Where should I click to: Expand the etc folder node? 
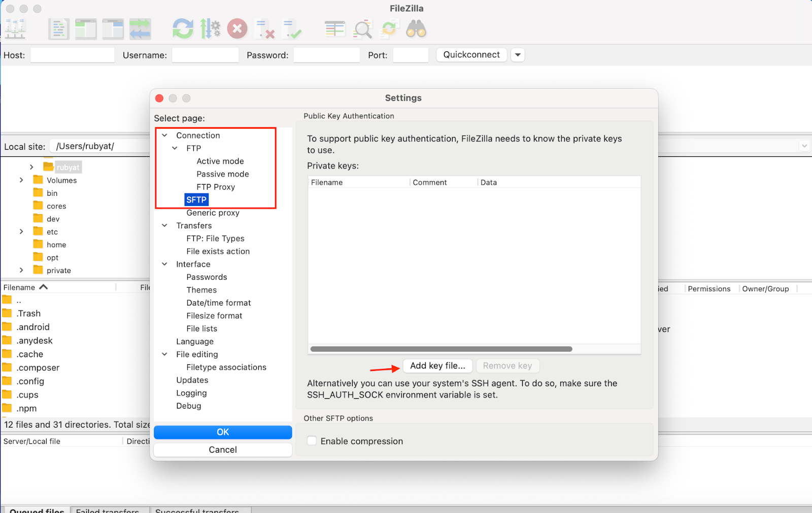pos(21,231)
